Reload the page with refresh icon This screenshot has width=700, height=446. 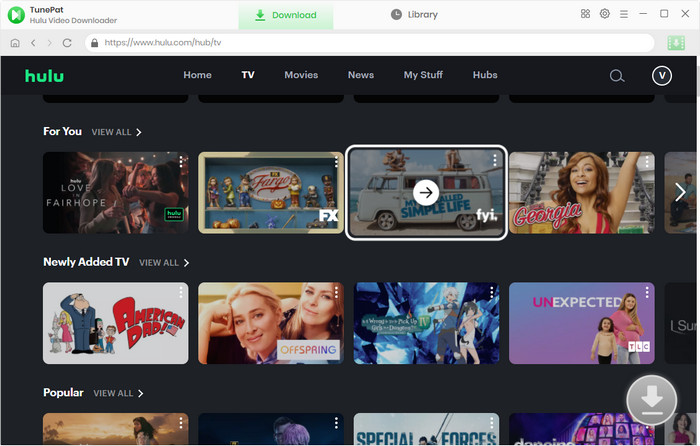tap(67, 43)
